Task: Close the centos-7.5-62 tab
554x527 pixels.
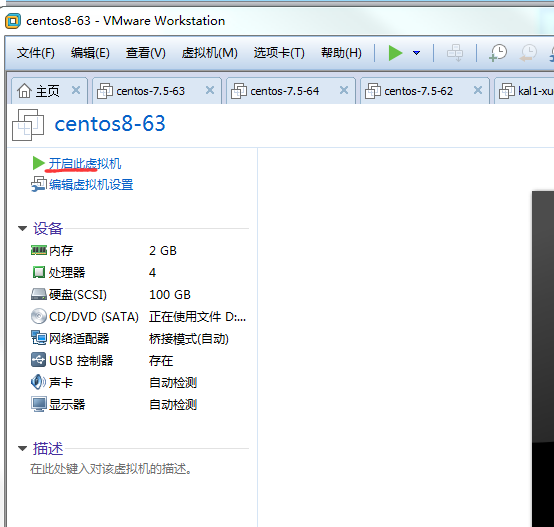Action: coord(478,90)
